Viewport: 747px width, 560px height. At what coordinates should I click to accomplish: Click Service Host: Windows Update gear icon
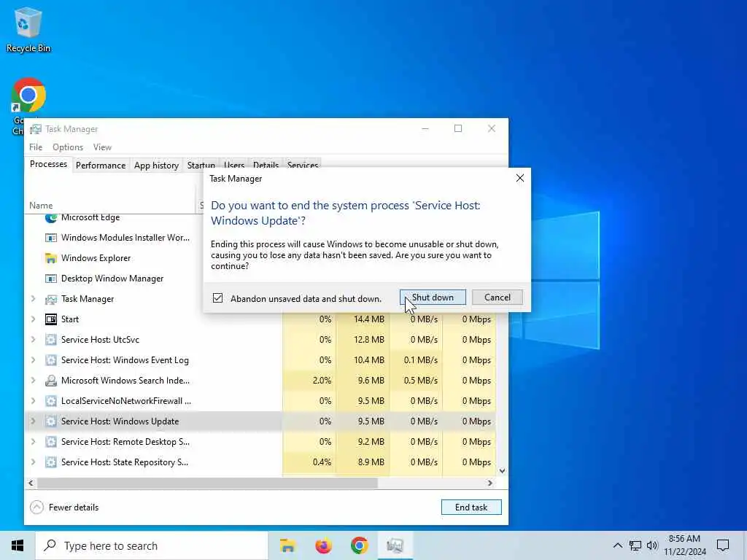[x=51, y=421]
